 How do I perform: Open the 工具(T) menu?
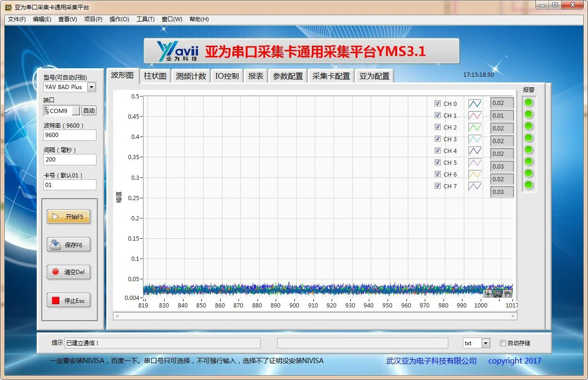click(x=145, y=19)
